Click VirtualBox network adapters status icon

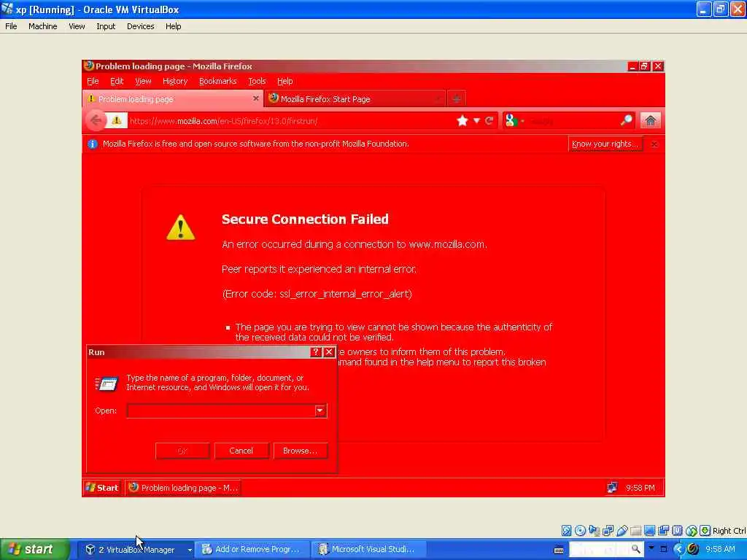608,531
